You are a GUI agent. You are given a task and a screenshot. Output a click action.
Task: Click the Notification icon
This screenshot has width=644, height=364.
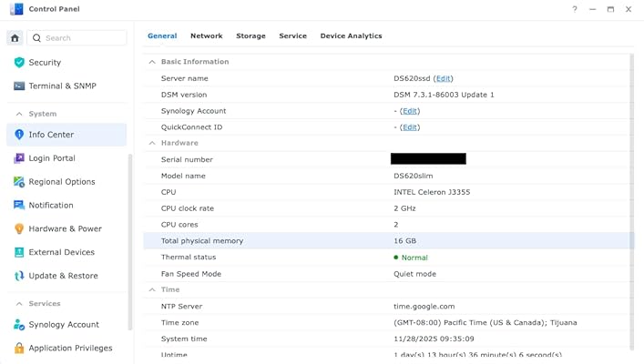click(19, 206)
